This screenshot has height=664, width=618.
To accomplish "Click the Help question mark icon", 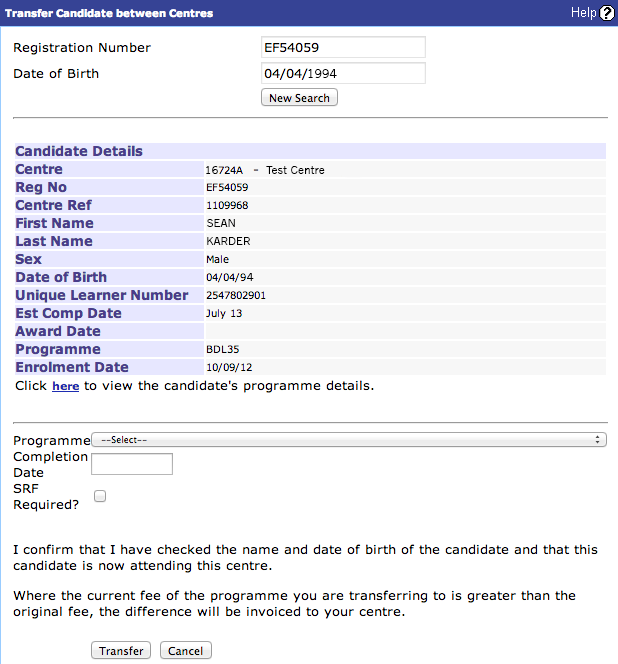I will point(607,13).
